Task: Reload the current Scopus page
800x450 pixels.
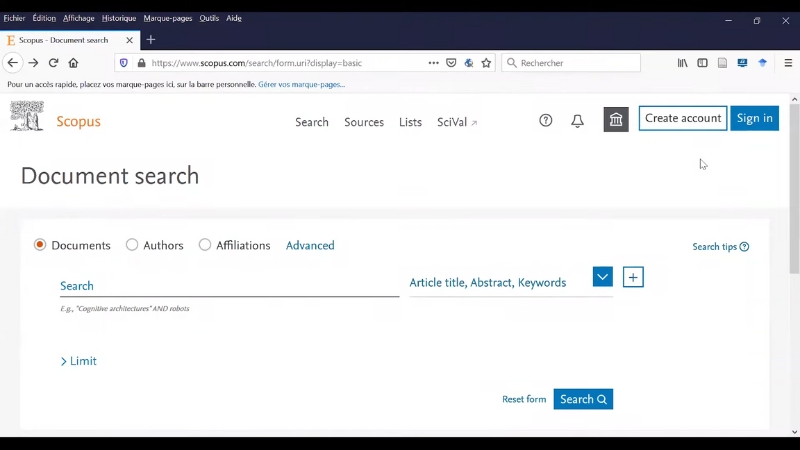Action: pyautogui.click(x=53, y=63)
